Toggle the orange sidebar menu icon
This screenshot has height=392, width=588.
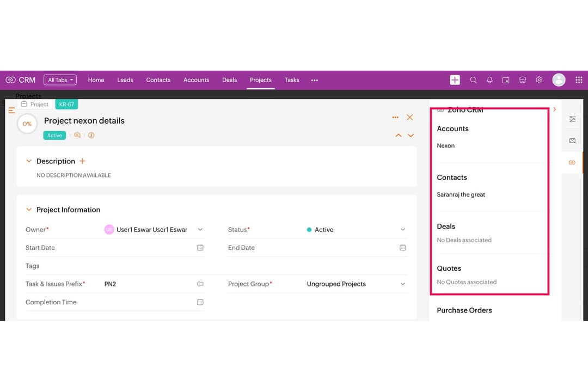click(x=11, y=111)
